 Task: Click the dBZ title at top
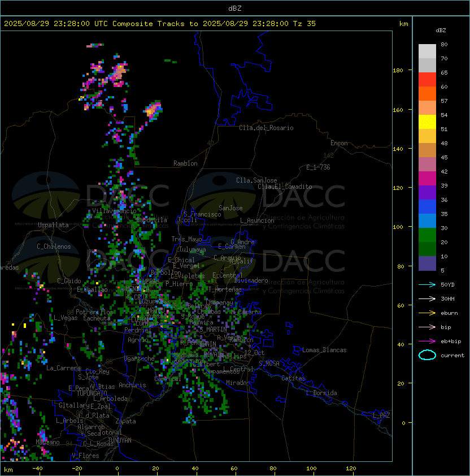point(235,8)
